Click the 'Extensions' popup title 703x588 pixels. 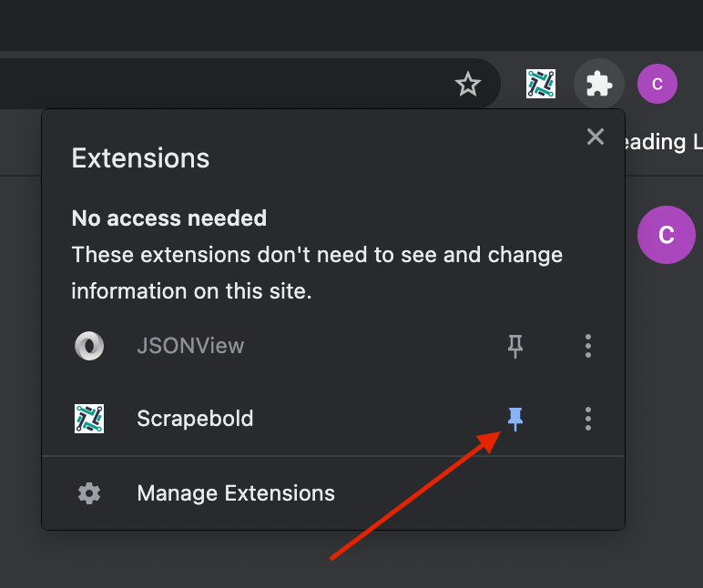coord(140,158)
